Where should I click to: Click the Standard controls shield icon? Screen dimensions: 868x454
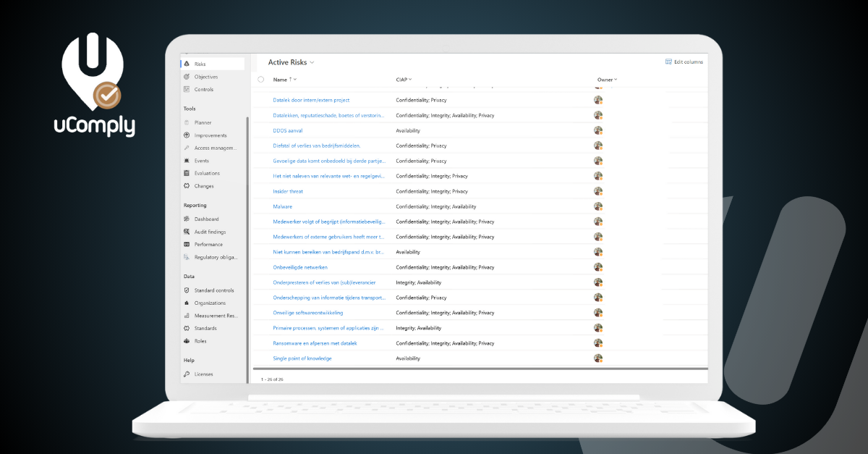[x=187, y=290]
